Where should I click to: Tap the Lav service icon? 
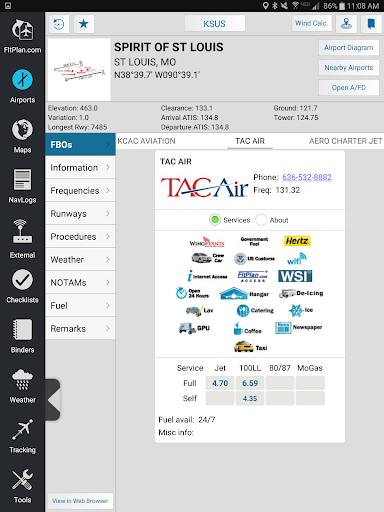click(199, 310)
